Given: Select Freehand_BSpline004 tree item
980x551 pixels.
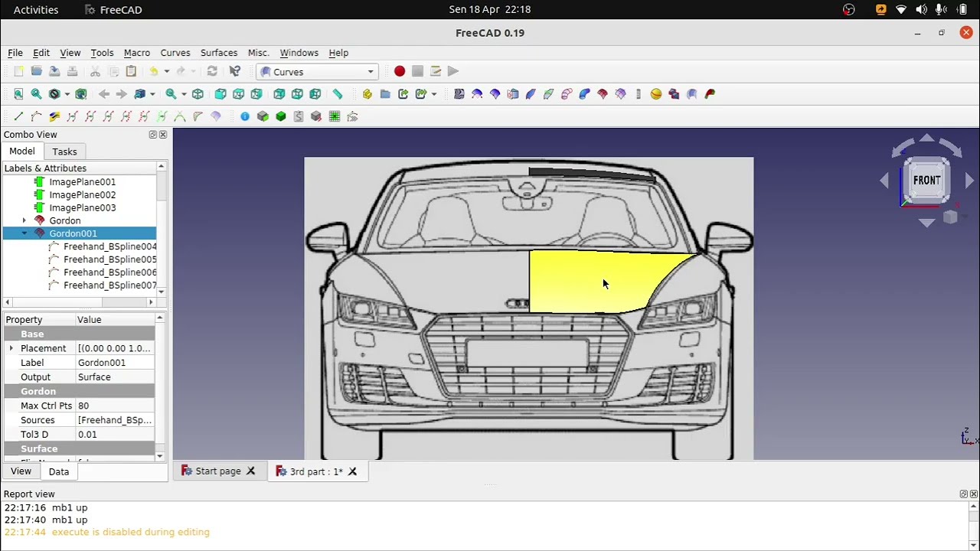Looking at the screenshot, I should pyautogui.click(x=109, y=246).
